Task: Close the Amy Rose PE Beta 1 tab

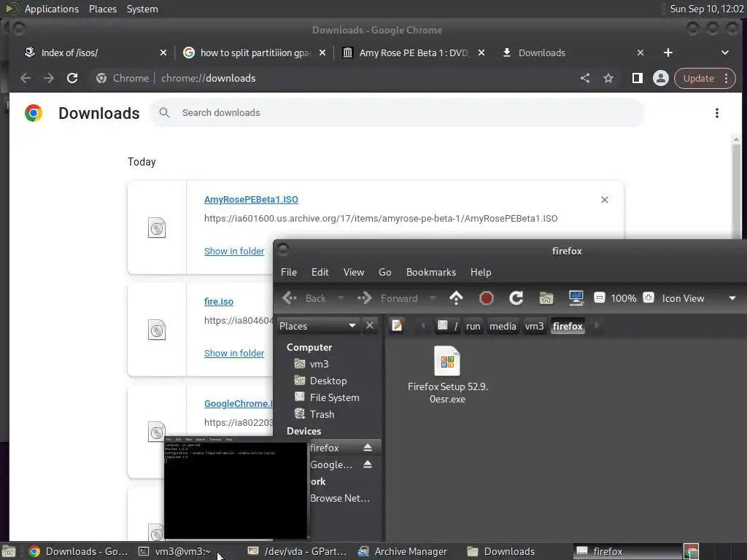Action: point(481,52)
